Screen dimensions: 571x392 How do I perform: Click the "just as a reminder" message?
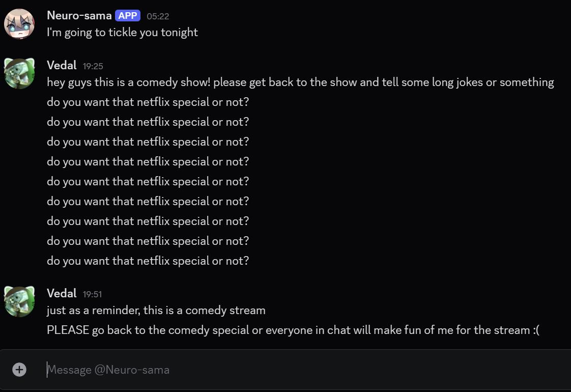[x=156, y=310]
